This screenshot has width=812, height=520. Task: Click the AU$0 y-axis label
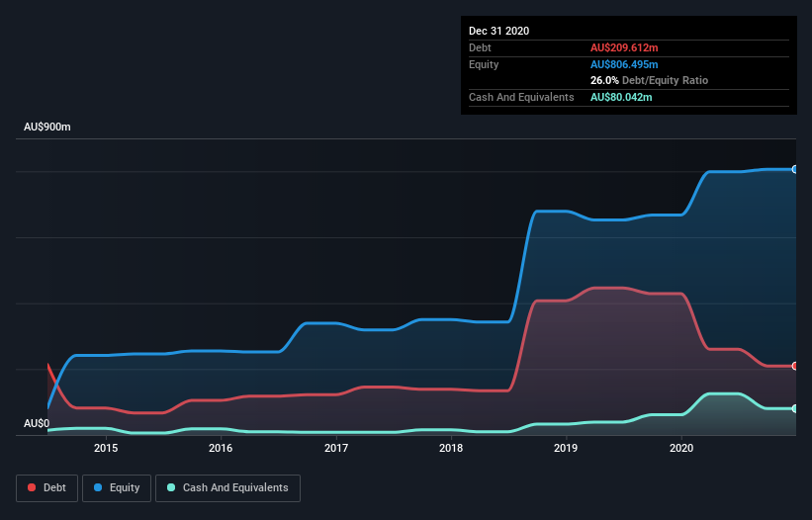pyautogui.click(x=37, y=423)
